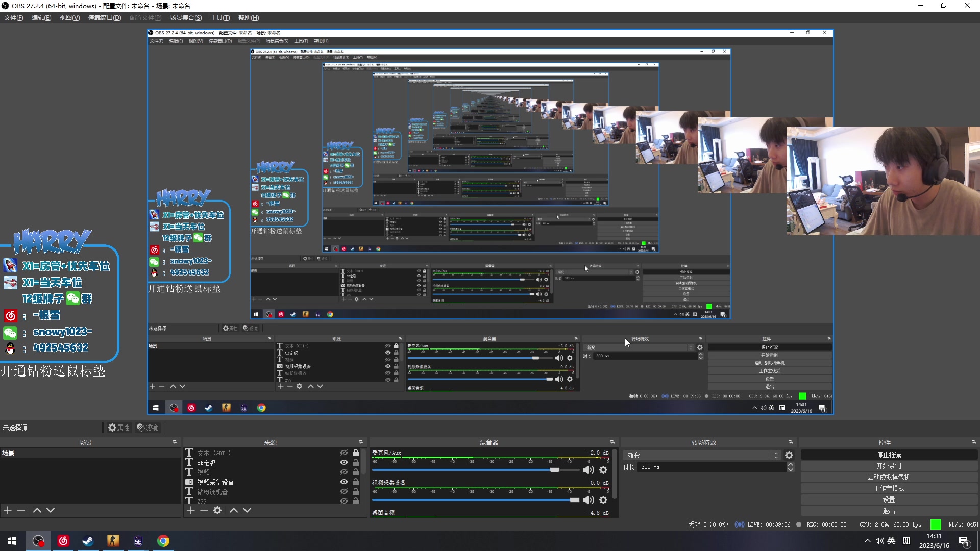Screen dimensions: 980x551
Task: Open audio settings gear for 视频采集设备
Action: click(603, 500)
